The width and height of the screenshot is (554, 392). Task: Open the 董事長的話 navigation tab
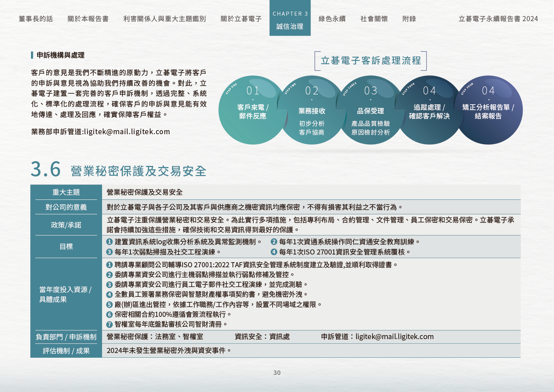pos(36,19)
